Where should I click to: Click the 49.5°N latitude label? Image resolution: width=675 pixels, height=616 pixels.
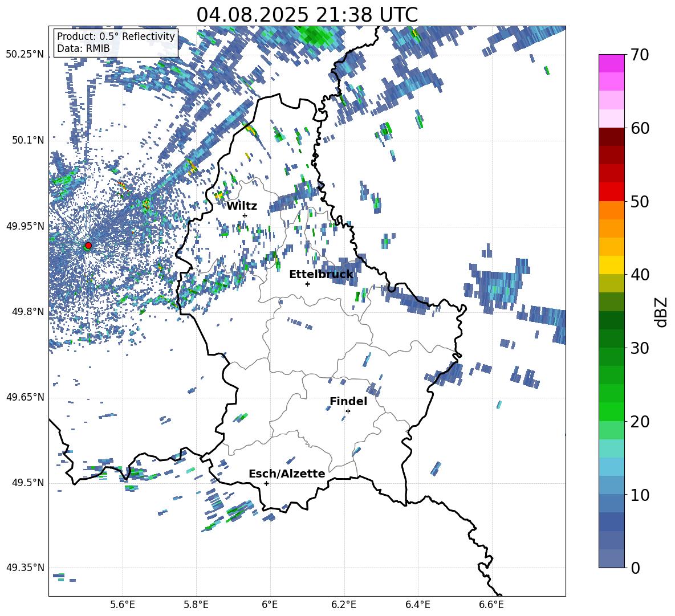(28, 483)
